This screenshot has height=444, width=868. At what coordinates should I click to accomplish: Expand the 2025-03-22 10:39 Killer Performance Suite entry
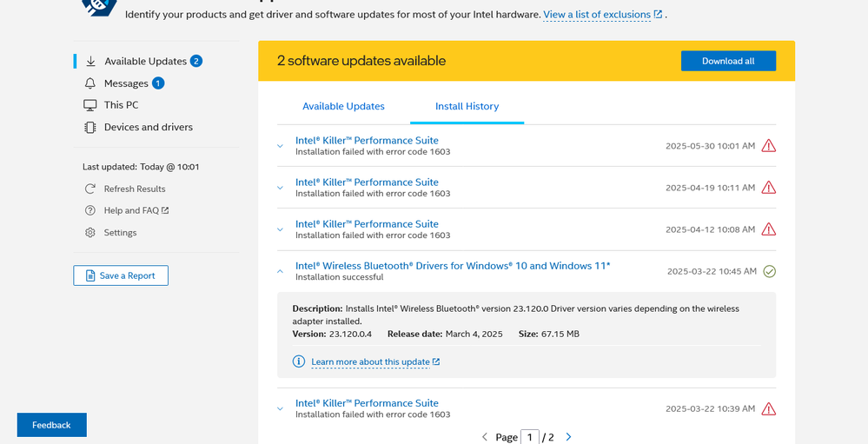pyautogui.click(x=280, y=409)
